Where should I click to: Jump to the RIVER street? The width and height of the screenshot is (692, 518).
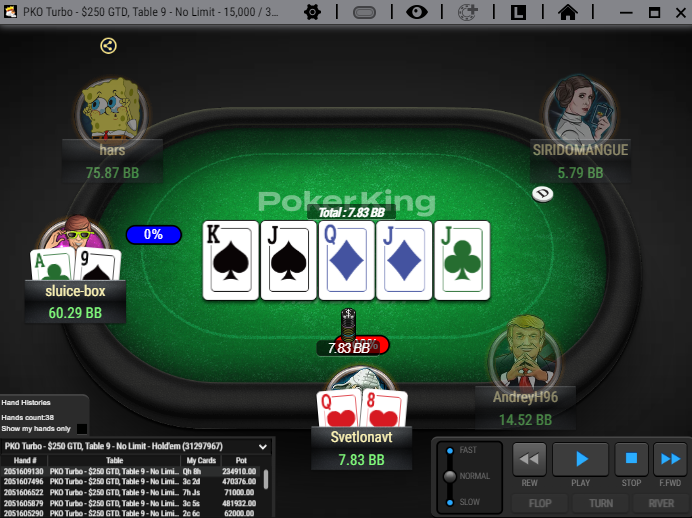(x=661, y=503)
